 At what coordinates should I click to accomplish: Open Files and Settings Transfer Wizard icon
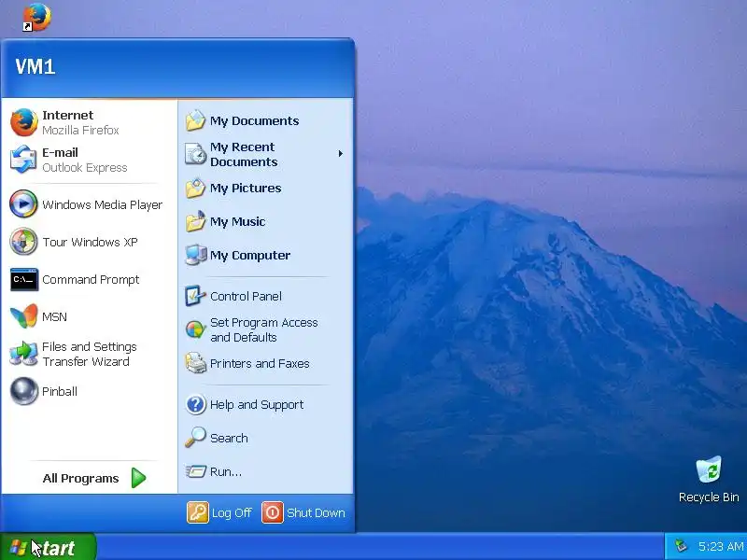(x=23, y=354)
